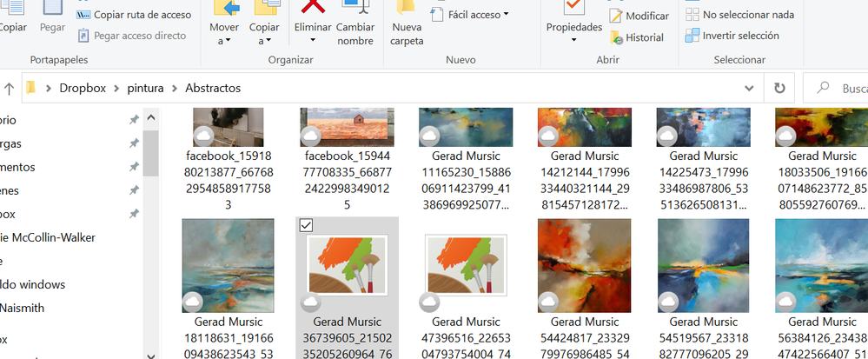Click the Mover a icon
Viewport: 868px width, 359px height.
coord(226,10)
